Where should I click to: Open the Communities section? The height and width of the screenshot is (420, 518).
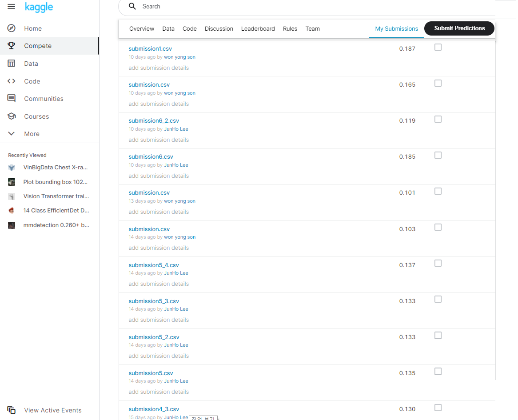43,98
